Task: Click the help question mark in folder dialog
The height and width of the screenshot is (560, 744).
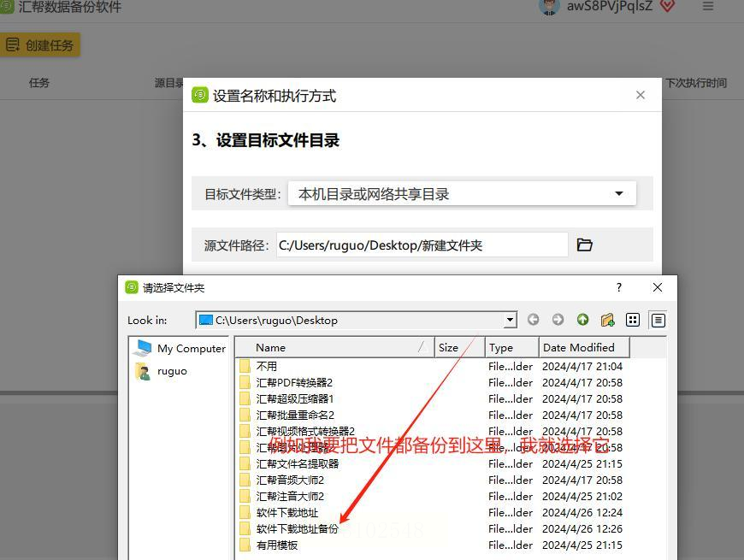Action: point(619,287)
